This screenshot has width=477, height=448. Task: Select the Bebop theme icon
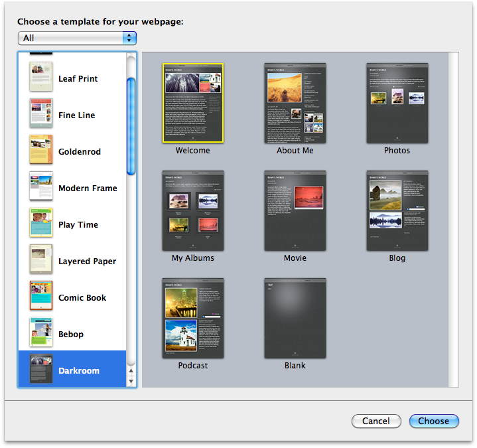40,333
